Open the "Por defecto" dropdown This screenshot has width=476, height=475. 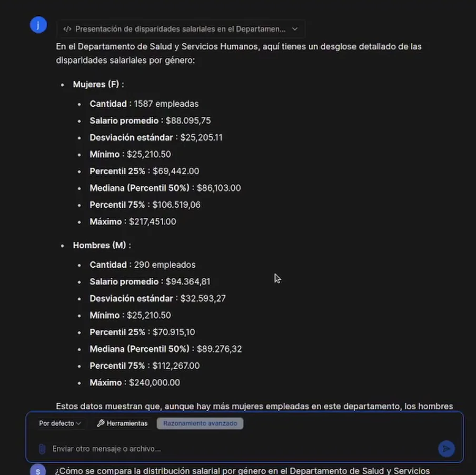click(60, 423)
